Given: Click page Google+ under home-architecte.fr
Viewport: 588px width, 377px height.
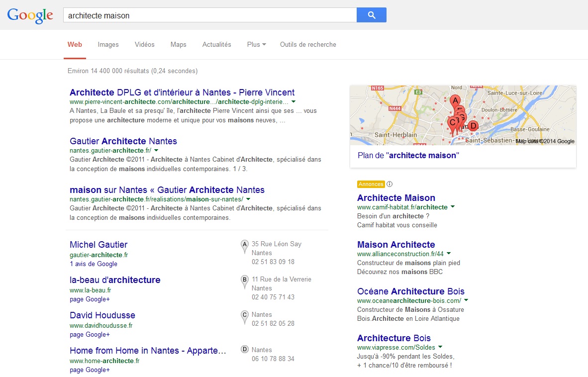Looking at the screenshot, I should [x=90, y=370].
